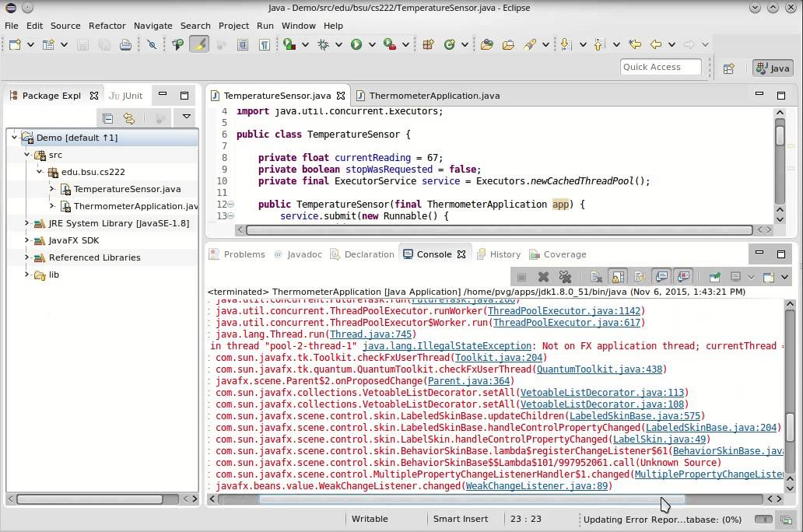Click the Open Perspective icon
This screenshot has height=532, width=803.
(729, 68)
